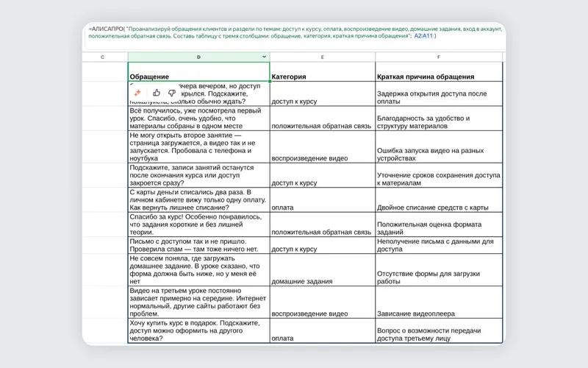The image size is (588, 368).
Task: Select 'положительная обратная связь' in first lesson row
Action: [x=323, y=118]
